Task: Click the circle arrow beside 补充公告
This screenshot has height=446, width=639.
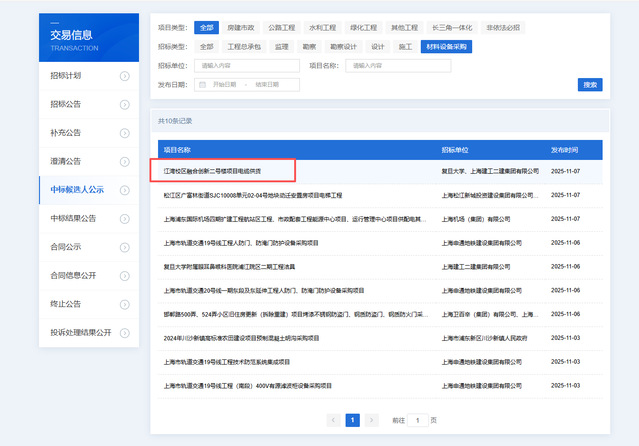Action: click(124, 133)
